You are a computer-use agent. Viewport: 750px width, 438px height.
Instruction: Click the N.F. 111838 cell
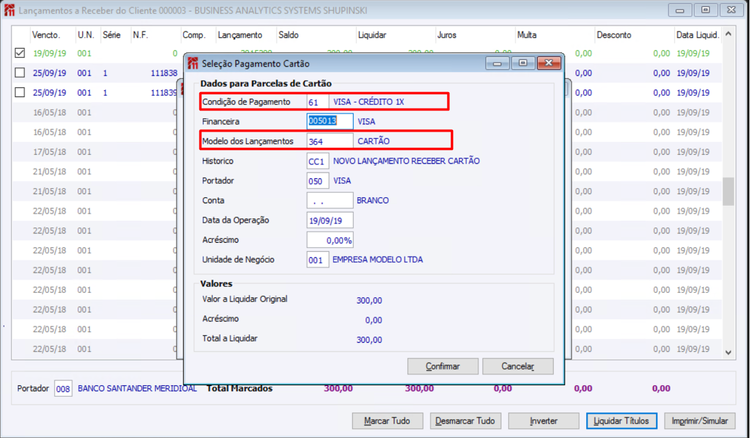(164, 73)
